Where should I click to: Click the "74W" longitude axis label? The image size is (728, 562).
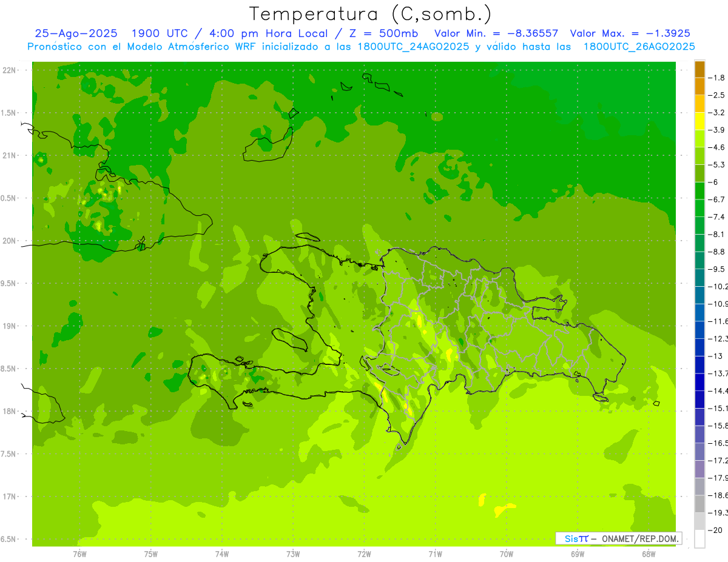[221, 554]
